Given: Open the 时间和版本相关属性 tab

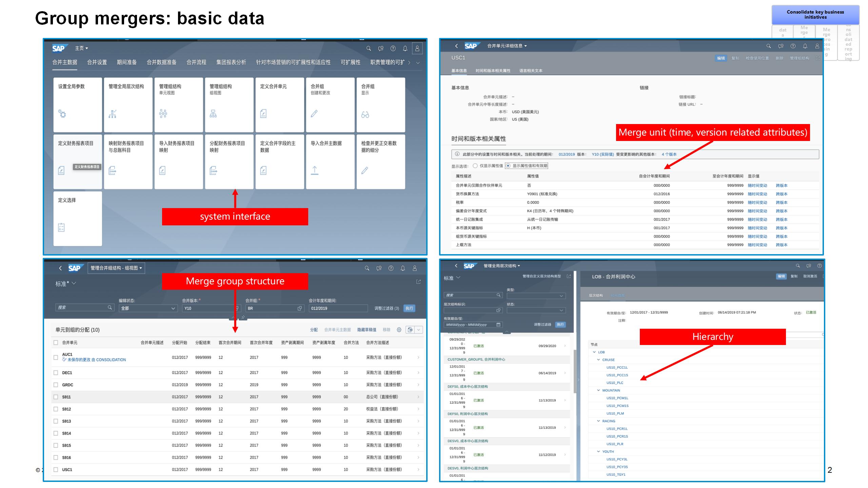Looking at the screenshot, I should coord(493,71).
